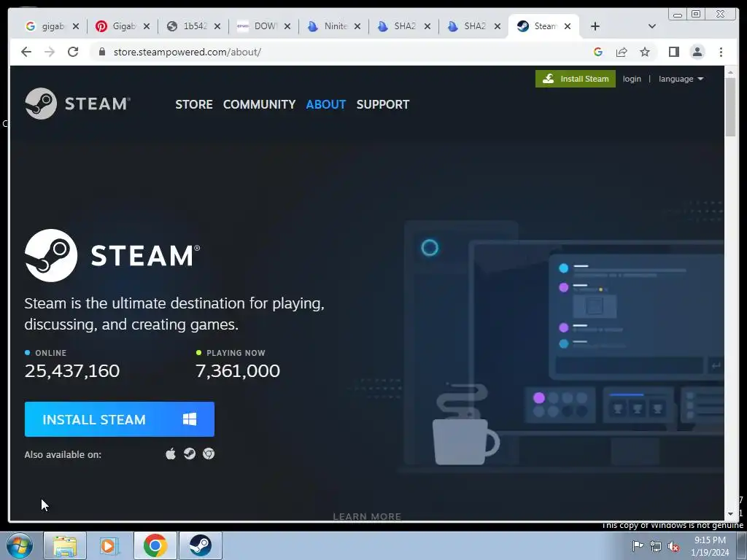
Task: Open the Chrome profile avatar menu
Action: tap(697, 52)
